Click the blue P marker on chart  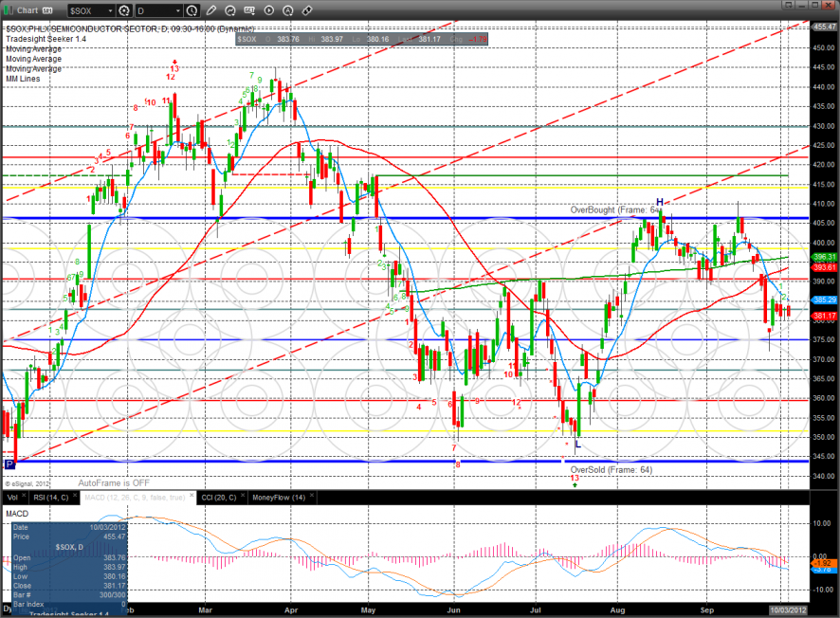click(x=9, y=464)
